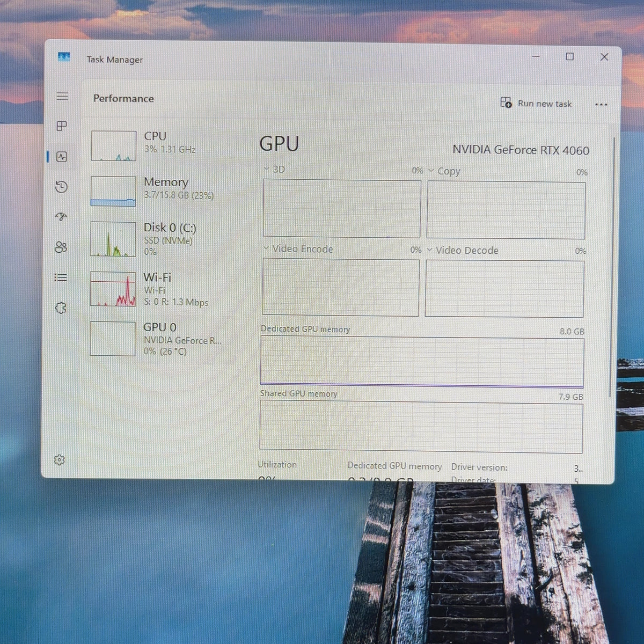Open the 3D engine dropdown
Screen dimensions: 644x644
tap(275, 169)
